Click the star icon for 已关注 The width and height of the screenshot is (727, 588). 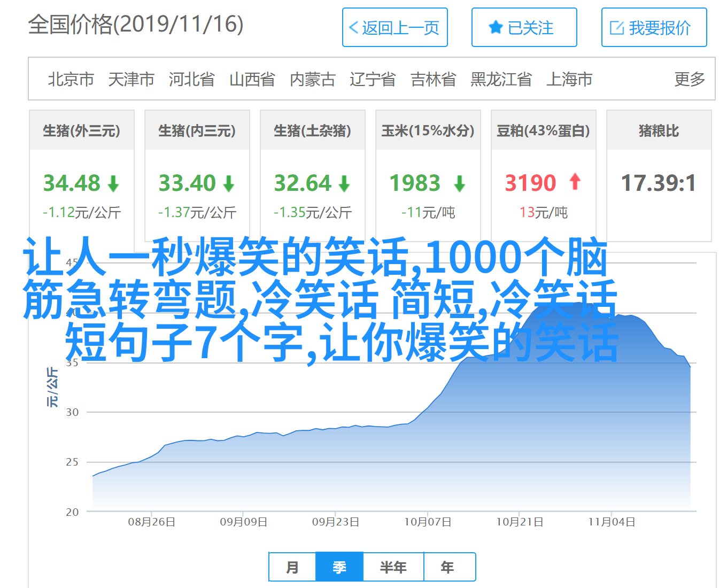pos(496,28)
